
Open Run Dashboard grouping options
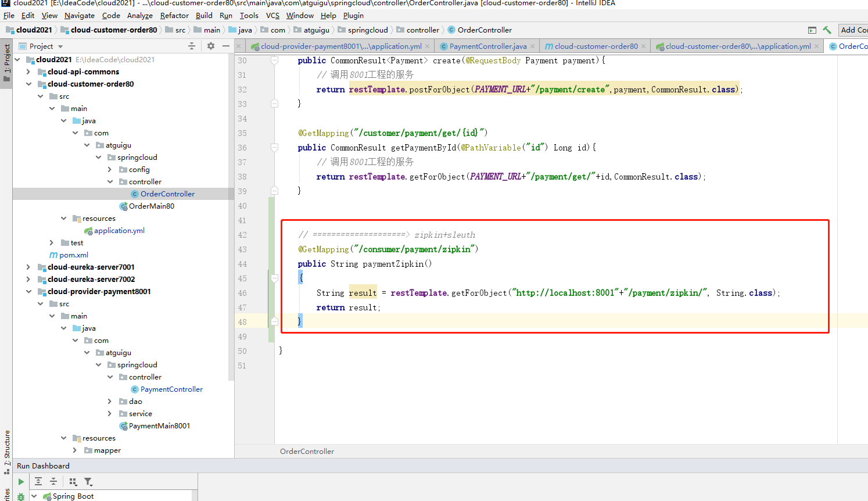(x=73, y=481)
